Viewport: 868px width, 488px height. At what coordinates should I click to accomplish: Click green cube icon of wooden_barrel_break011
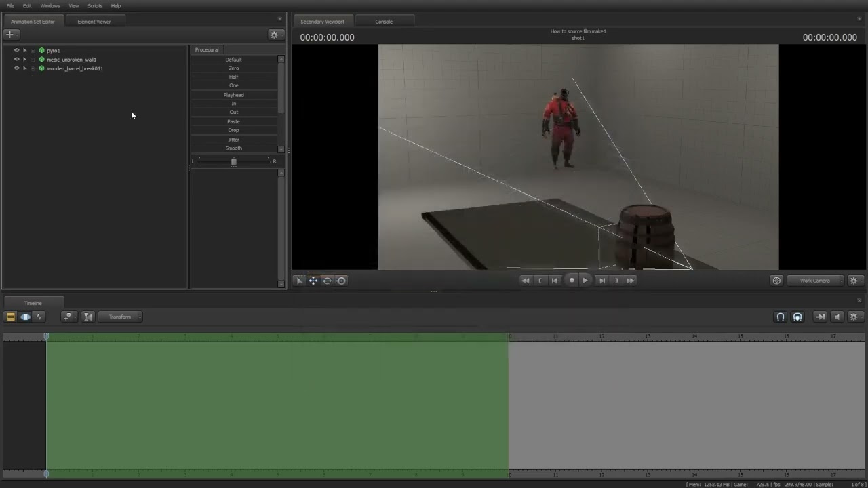coord(41,68)
